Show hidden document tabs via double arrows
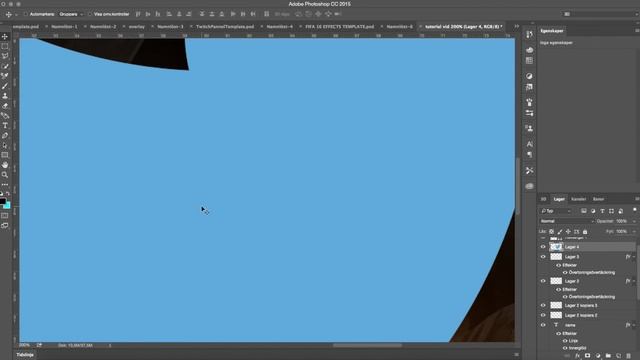The width and height of the screenshot is (640, 360). tap(516, 26)
